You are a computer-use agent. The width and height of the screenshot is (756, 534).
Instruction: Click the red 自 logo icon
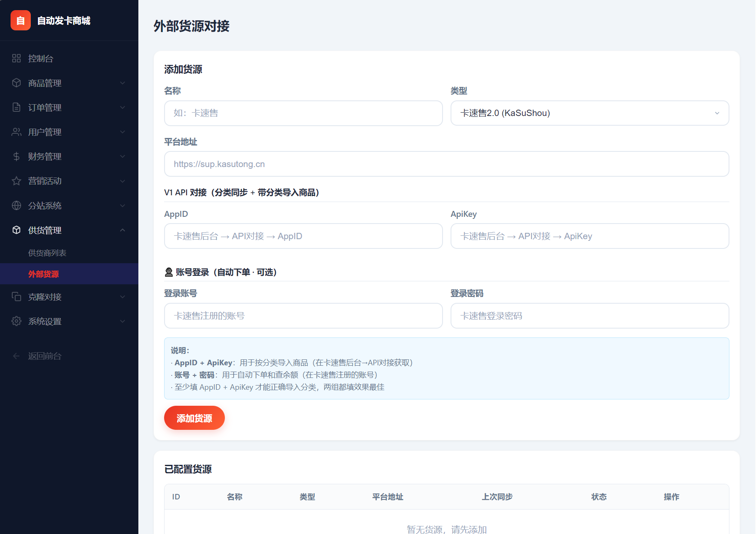[x=20, y=20]
